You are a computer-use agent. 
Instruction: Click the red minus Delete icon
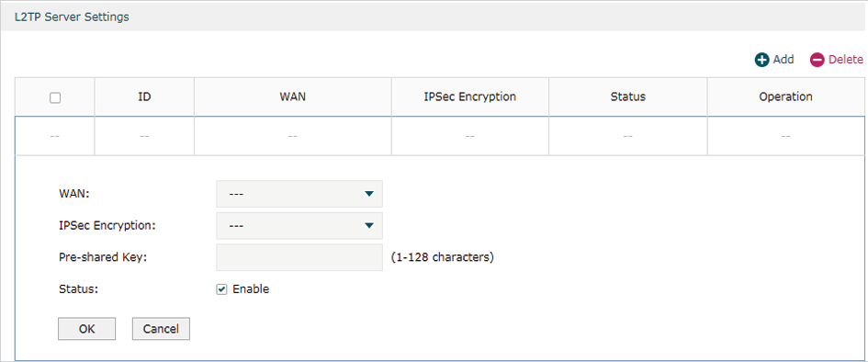click(x=817, y=60)
